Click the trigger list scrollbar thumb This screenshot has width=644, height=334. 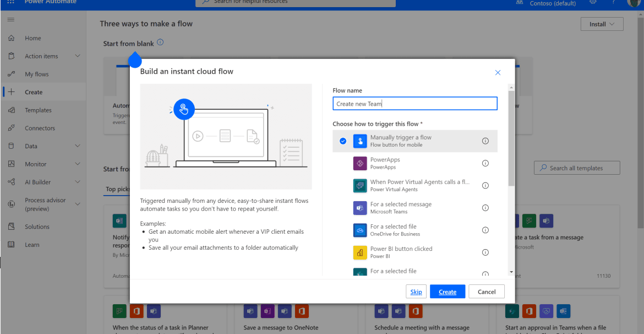pos(511,138)
